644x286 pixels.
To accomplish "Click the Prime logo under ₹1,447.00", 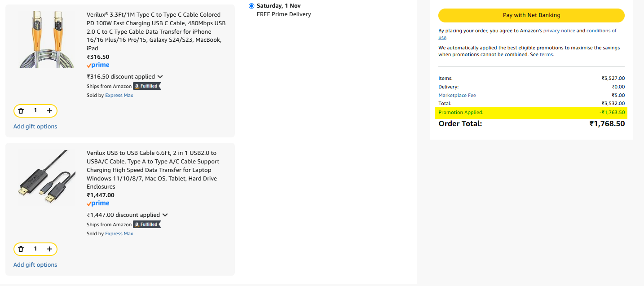I will point(98,203).
